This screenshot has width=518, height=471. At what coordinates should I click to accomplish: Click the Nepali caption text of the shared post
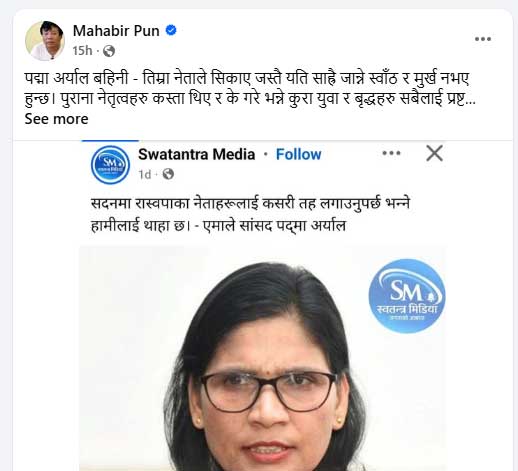tap(251, 214)
